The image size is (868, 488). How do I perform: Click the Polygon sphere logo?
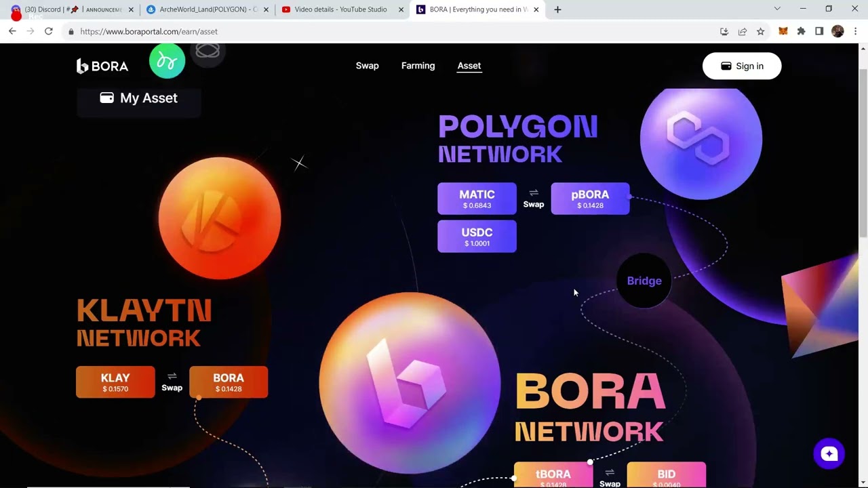[x=701, y=143]
